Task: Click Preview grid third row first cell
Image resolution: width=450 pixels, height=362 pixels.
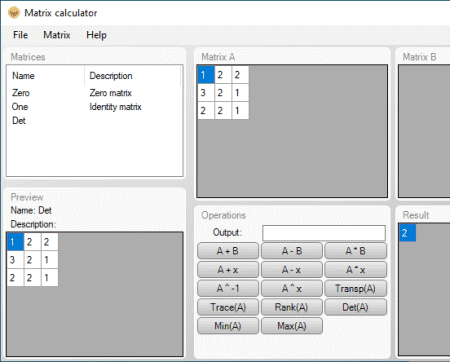Action: pos(15,278)
